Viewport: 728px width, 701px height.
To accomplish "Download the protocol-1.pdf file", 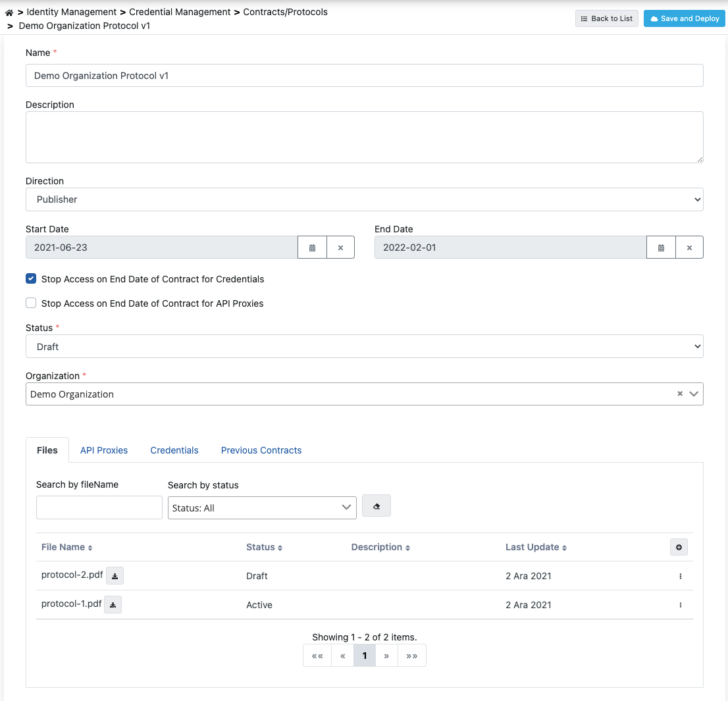I will coord(113,605).
